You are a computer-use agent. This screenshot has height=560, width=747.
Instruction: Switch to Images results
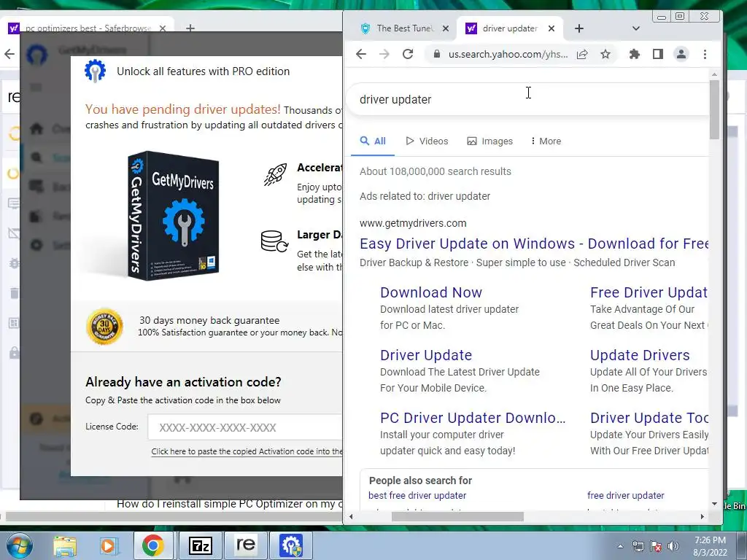pos(490,141)
